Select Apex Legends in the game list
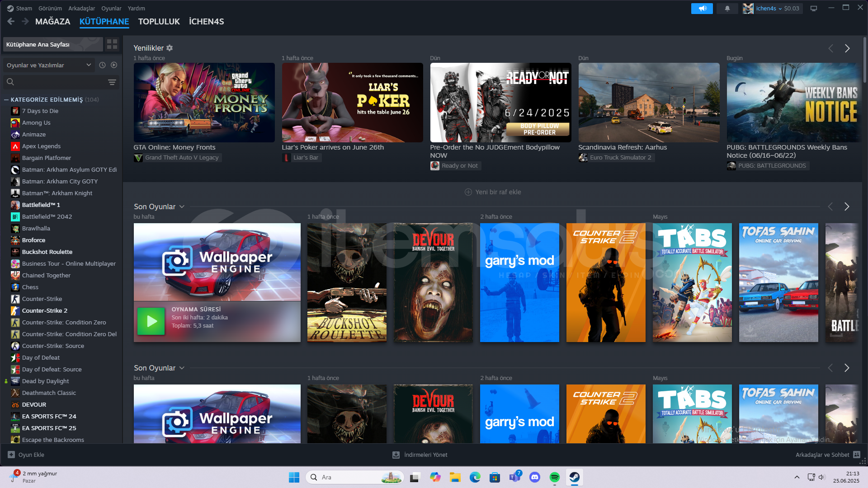This screenshot has width=868, height=488. click(x=41, y=146)
